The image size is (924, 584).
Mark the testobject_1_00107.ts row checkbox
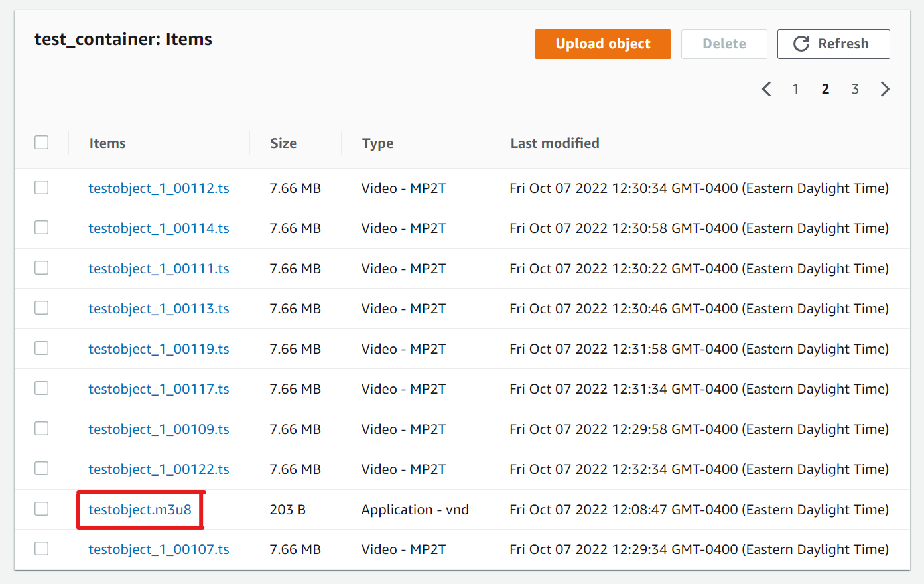pos(42,549)
